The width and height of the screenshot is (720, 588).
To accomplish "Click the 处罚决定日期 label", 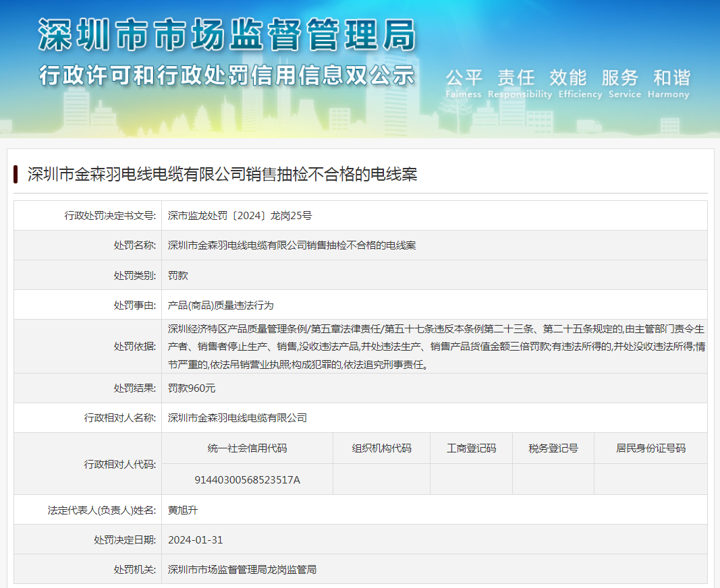I will (x=125, y=540).
